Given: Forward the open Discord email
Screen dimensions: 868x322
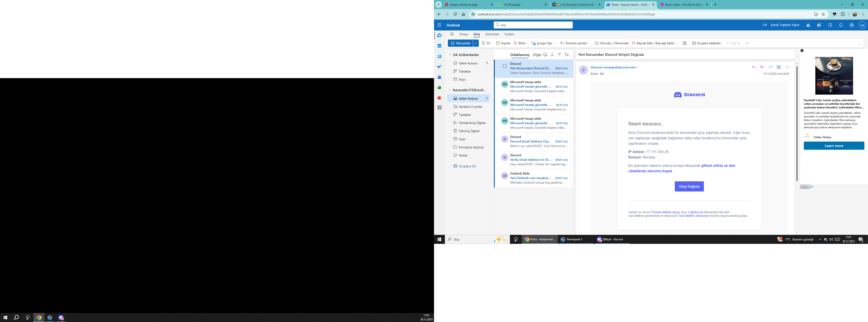Looking at the screenshot, I should (x=770, y=67).
